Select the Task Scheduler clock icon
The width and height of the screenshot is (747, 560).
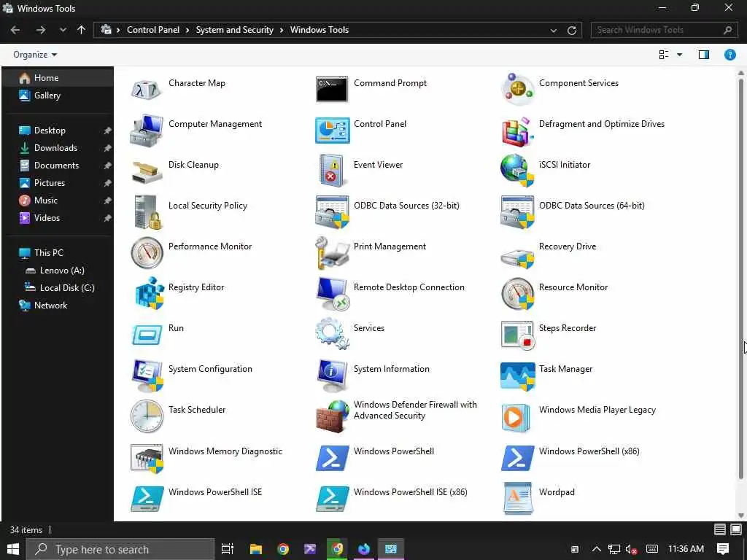(147, 416)
